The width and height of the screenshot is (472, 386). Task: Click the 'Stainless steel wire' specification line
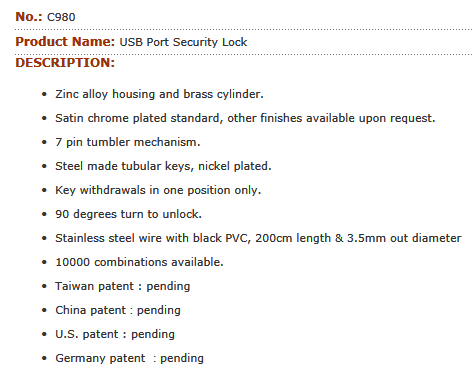coord(258,238)
